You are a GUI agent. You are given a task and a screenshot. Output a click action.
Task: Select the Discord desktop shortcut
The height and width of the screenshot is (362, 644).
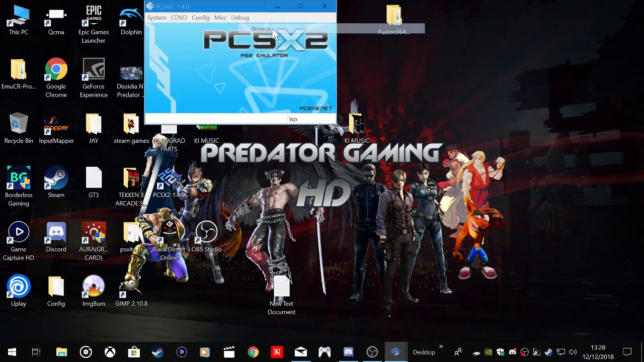click(x=56, y=237)
